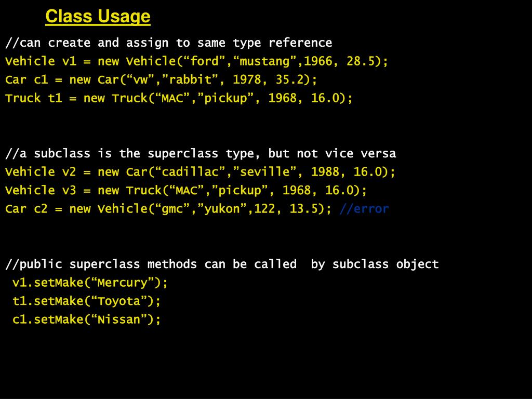Image resolution: width=532 pixels, height=399 pixels.
Task: Click the c1.setMake("Nissan") statement
Action: [86, 320]
